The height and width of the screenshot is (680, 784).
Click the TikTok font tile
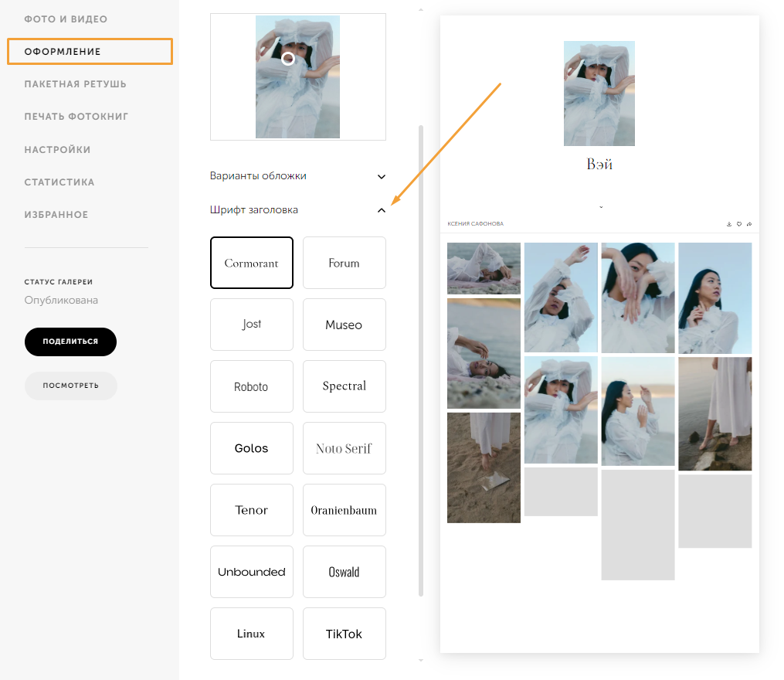[344, 634]
